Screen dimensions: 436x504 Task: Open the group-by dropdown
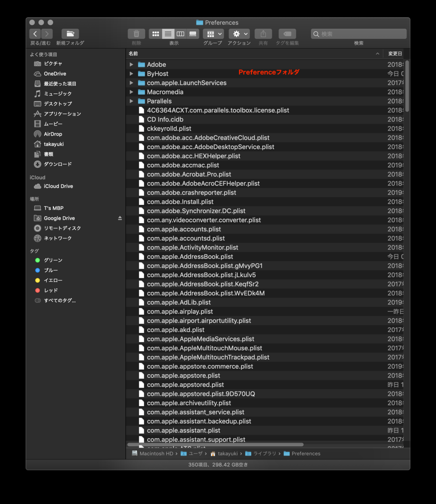point(214,34)
